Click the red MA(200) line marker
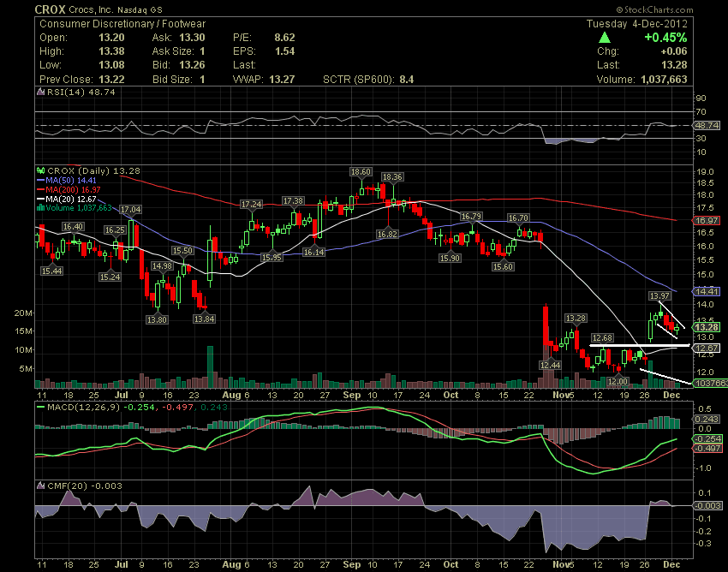Viewport: 728px width, 572px height. coord(40,189)
